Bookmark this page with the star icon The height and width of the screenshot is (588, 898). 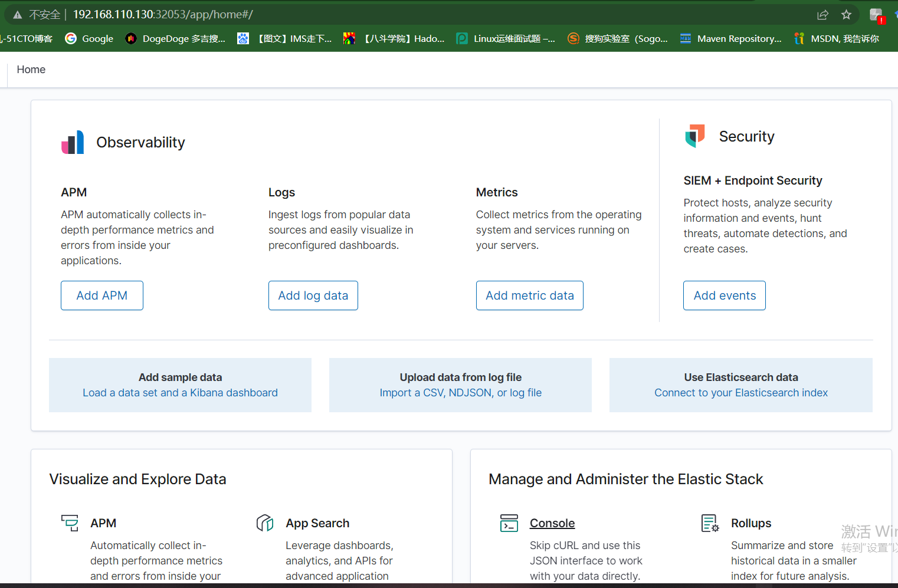coord(846,15)
